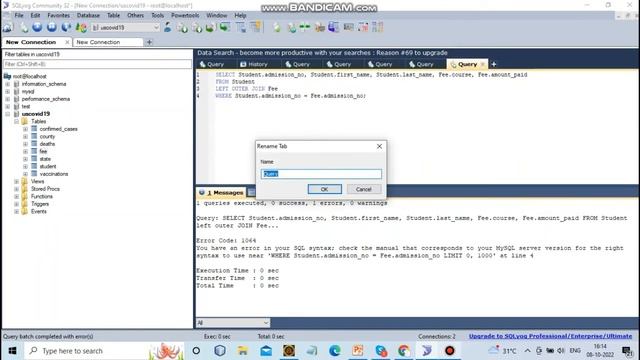Screen dimensions: 640x360
Task: Select the Events folder in tree
Action: coord(39,211)
